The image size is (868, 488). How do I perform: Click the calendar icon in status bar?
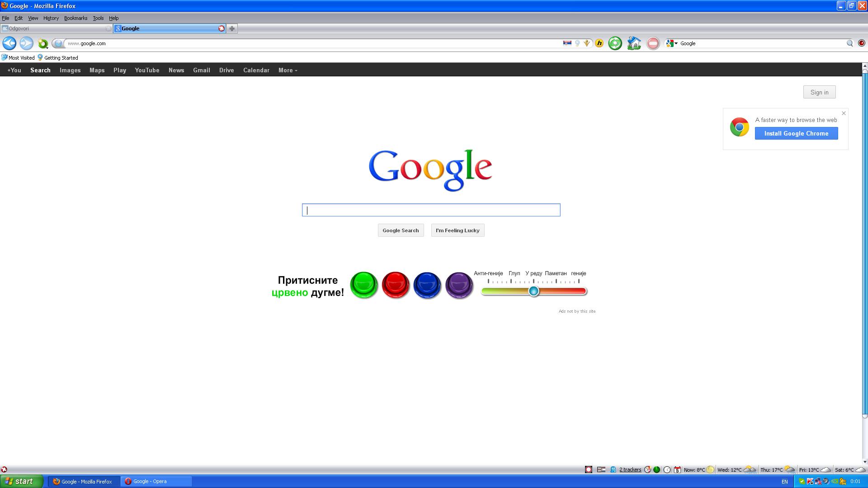point(677,469)
